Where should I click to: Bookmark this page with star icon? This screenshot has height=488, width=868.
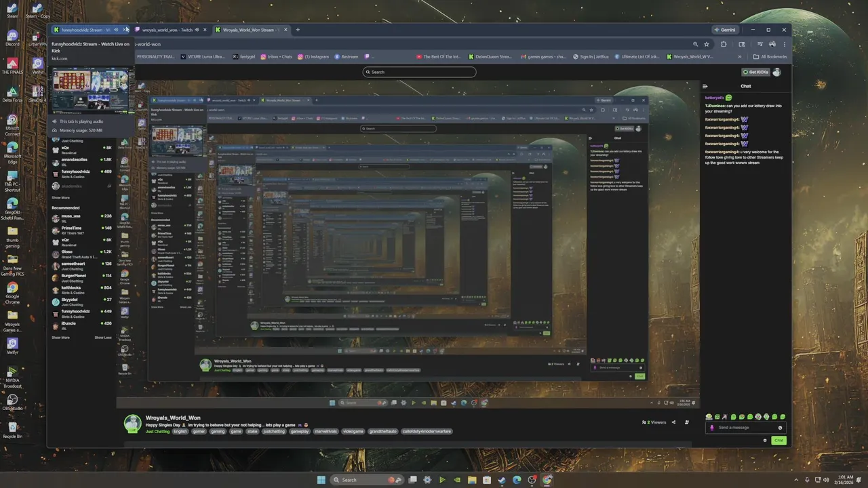[x=707, y=44]
